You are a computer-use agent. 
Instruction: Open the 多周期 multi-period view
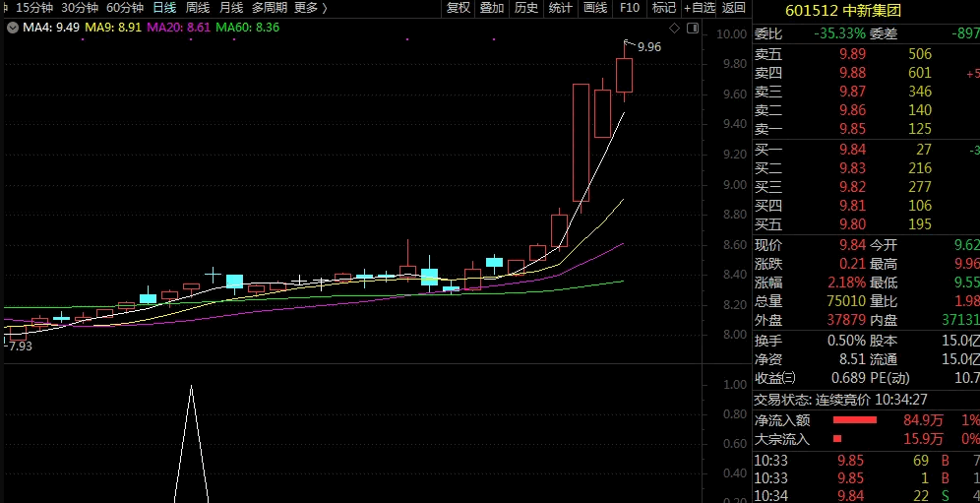click(x=270, y=8)
